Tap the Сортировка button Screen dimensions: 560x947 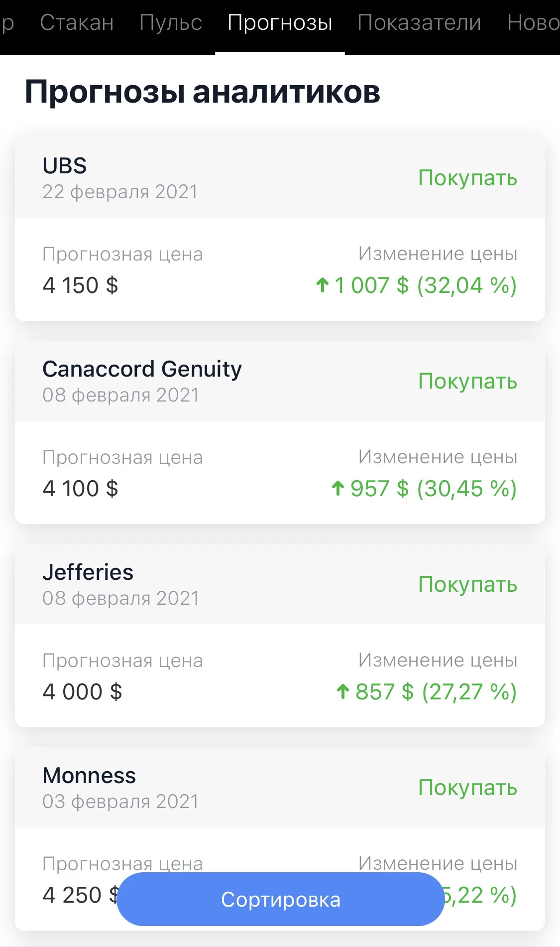click(280, 899)
